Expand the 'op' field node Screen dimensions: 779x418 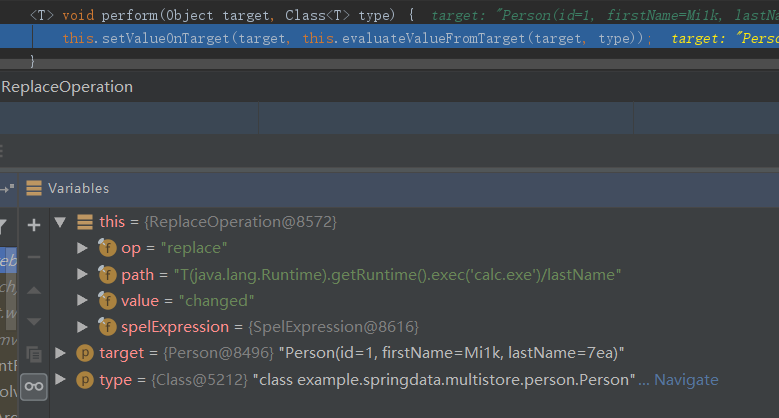pos(83,247)
